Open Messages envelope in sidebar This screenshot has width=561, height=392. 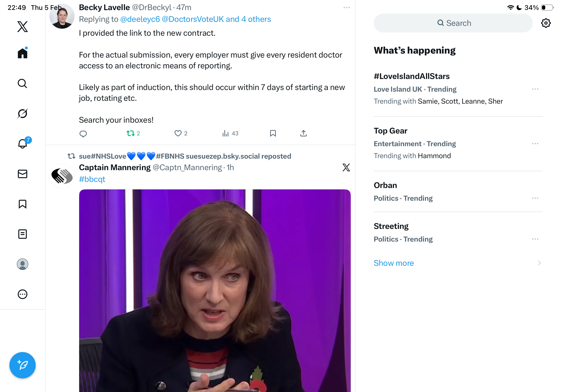(x=23, y=174)
